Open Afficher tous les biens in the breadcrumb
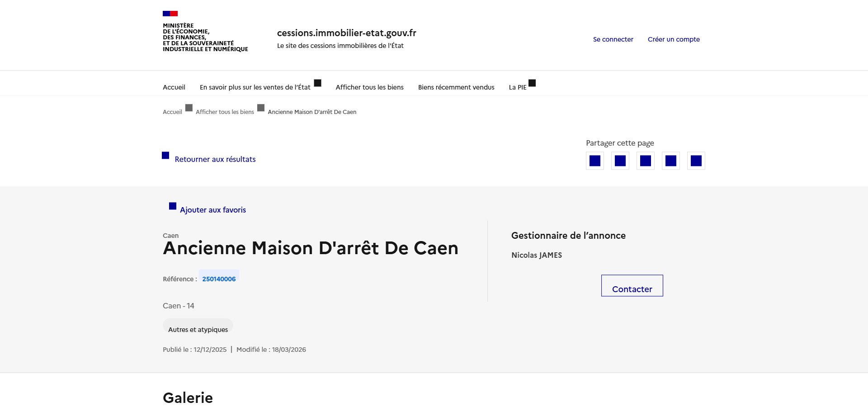This screenshot has height=407, width=868. (x=224, y=112)
